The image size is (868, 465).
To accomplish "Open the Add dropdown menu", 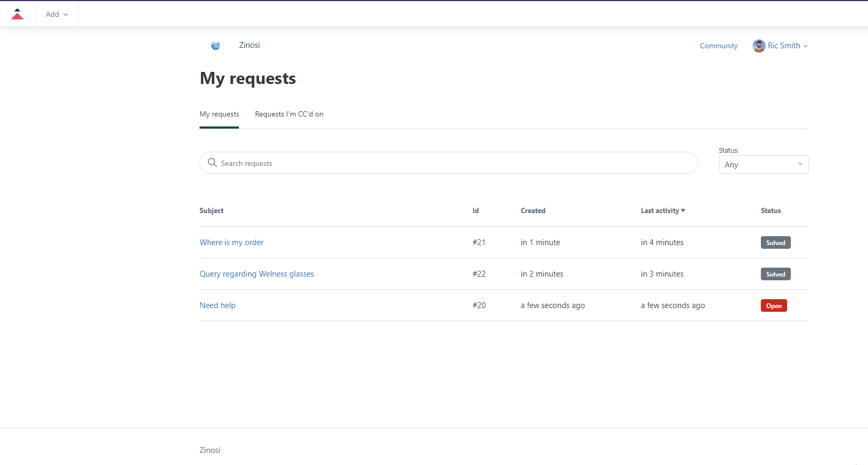I will [x=57, y=14].
